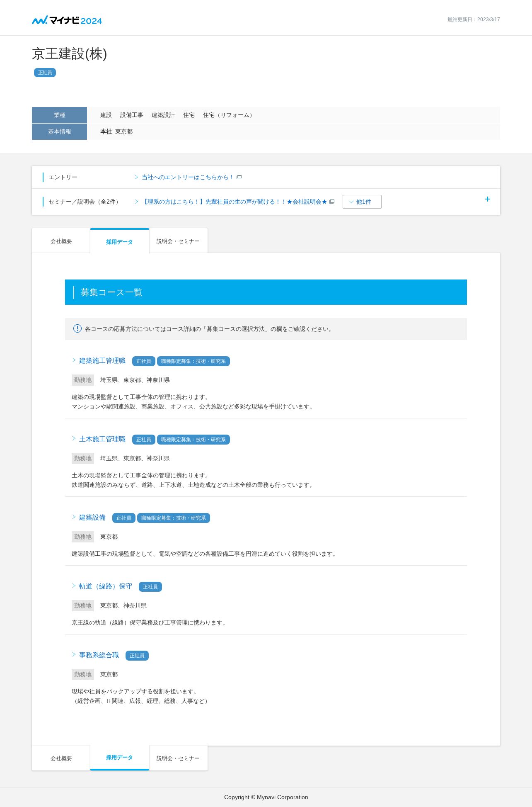Viewport: 532px width, 807px height.
Task: Click the 正社員 badge under the company name
Action: click(x=45, y=73)
